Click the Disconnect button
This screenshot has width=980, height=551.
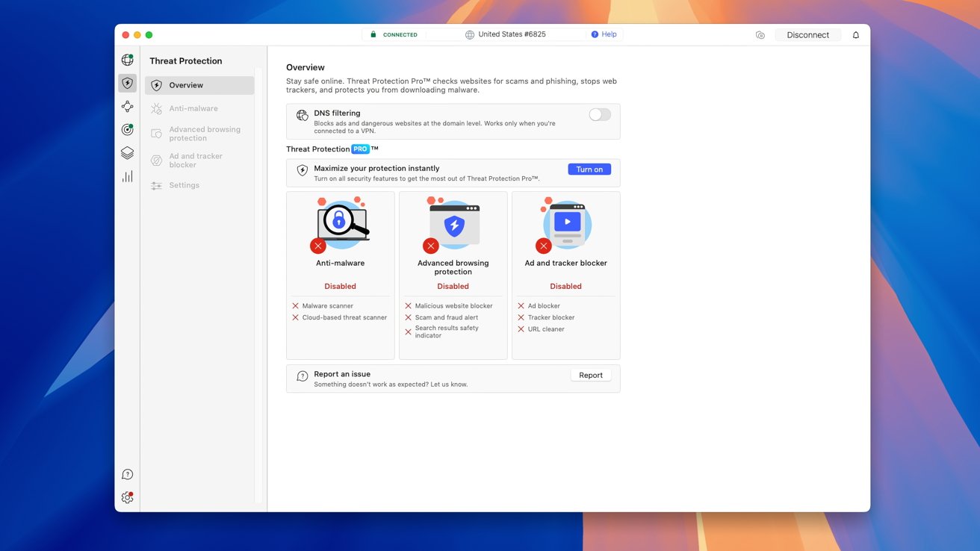point(808,35)
